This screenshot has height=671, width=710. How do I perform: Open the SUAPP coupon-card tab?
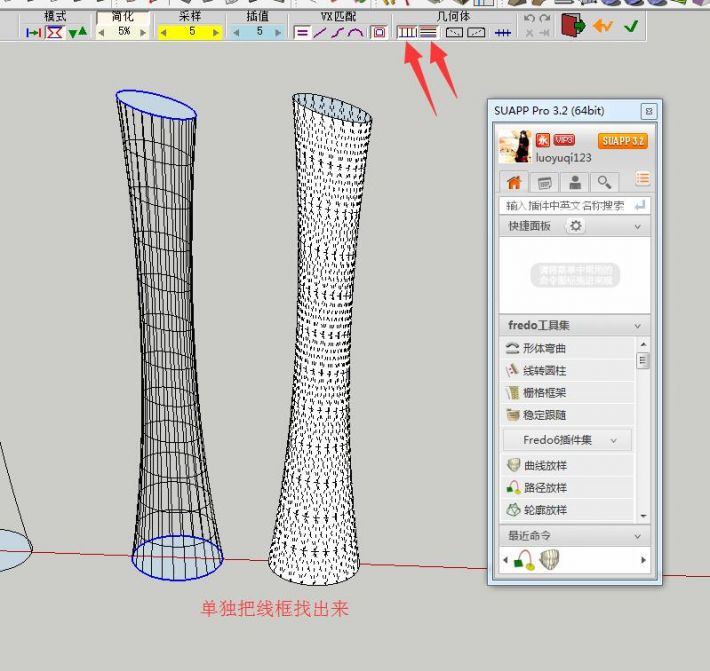pyautogui.click(x=544, y=182)
